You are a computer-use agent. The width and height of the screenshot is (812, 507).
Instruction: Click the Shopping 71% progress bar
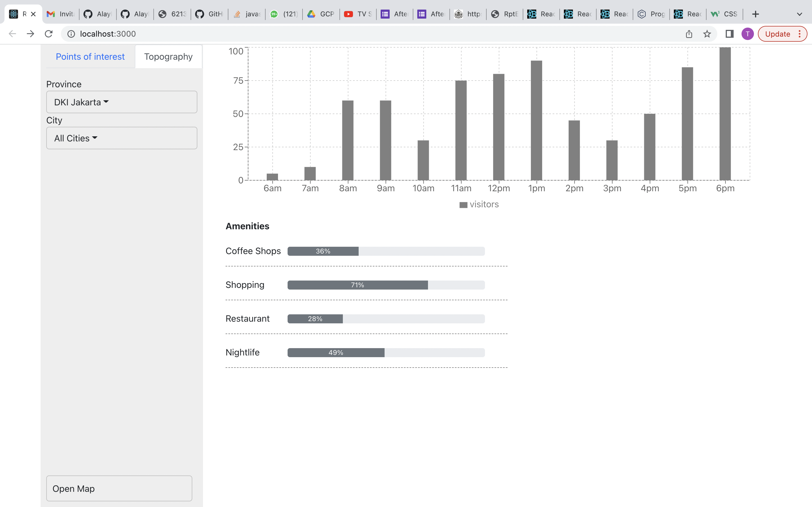click(x=386, y=285)
